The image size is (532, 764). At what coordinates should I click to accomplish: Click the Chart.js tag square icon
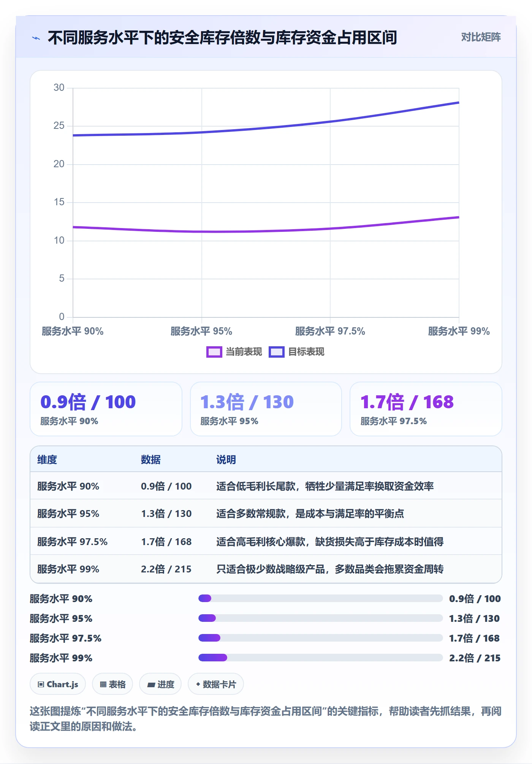point(41,685)
